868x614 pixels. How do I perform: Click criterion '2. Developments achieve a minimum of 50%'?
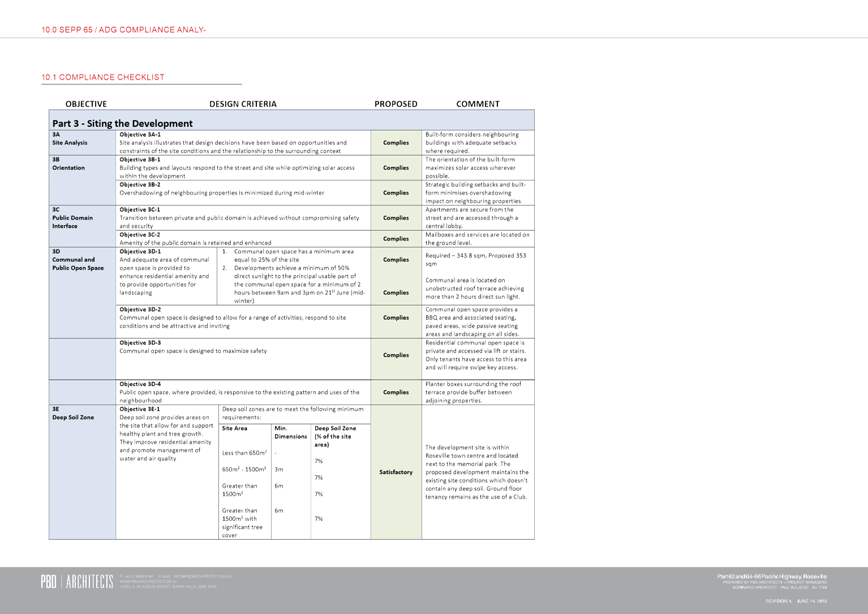point(294,285)
